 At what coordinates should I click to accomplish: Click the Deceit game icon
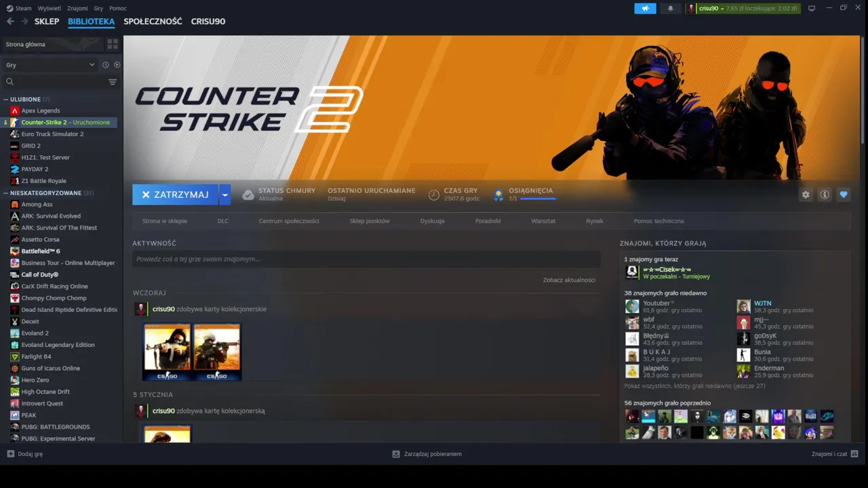15,322
